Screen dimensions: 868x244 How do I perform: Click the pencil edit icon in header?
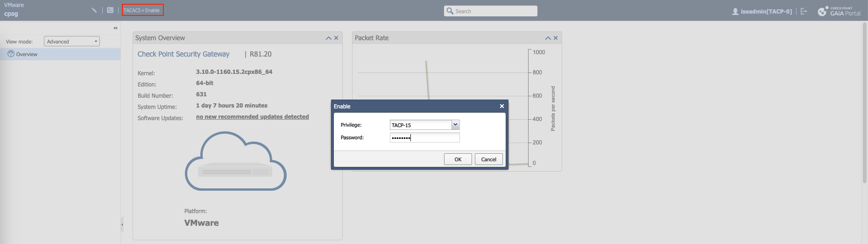click(94, 10)
